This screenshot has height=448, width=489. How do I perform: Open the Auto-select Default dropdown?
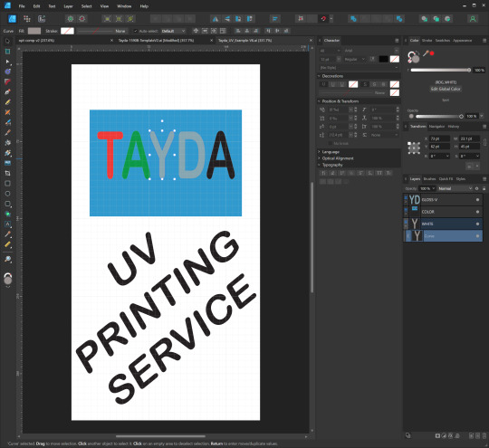[x=173, y=31]
